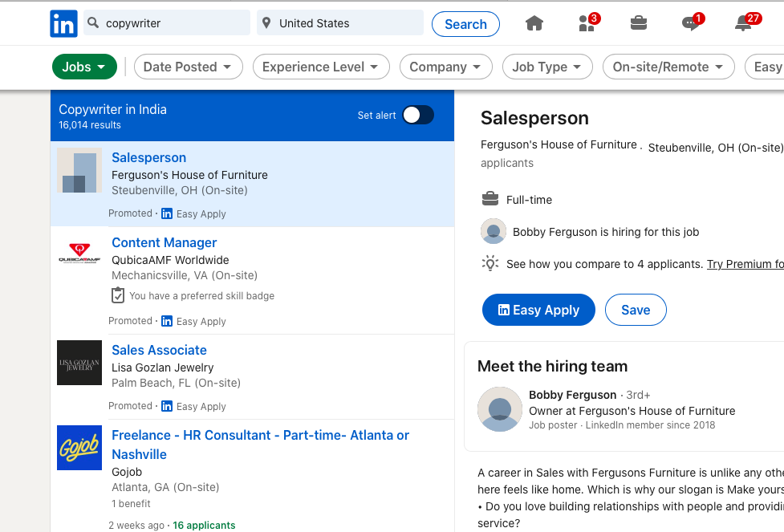Image resolution: width=784 pixels, height=532 pixels.
Task: Click the preferred skill badge clipboard icon
Action: tap(117, 295)
